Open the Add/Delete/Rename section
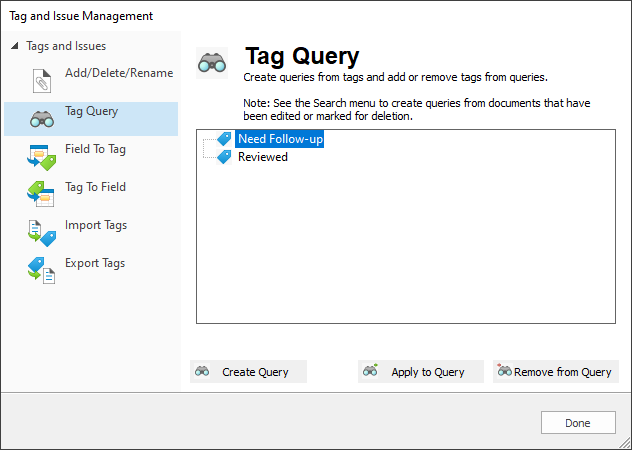This screenshot has width=632, height=450. [x=119, y=73]
